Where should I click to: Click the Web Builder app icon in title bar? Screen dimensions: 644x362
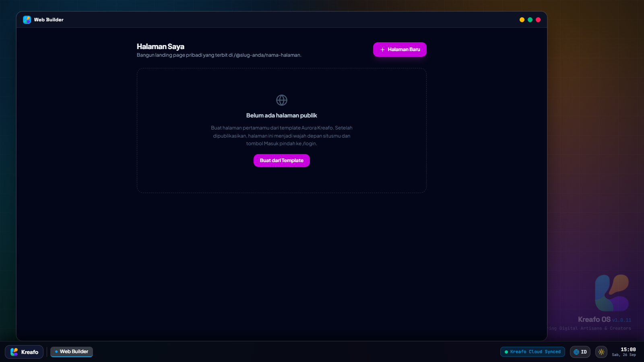(x=27, y=20)
